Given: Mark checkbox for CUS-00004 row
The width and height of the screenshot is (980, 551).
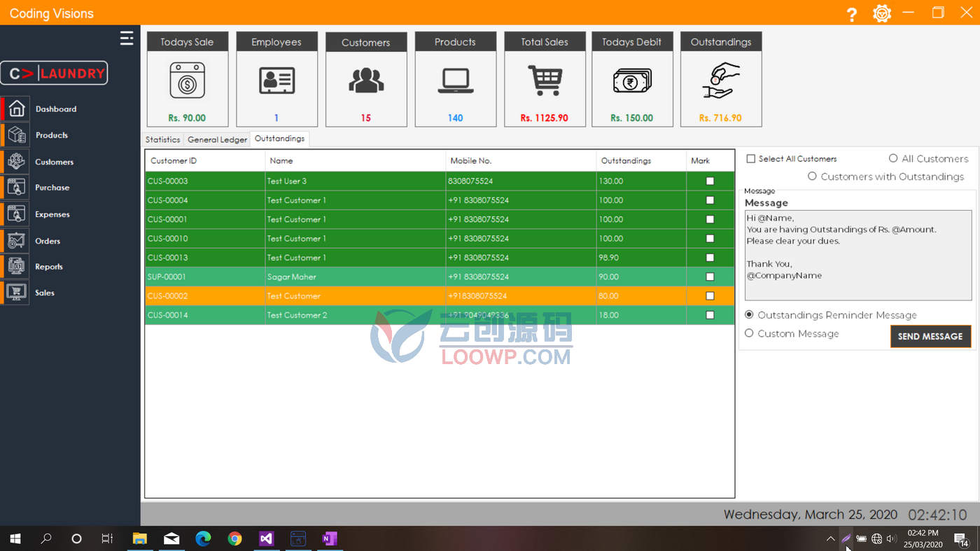Looking at the screenshot, I should 710,200.
